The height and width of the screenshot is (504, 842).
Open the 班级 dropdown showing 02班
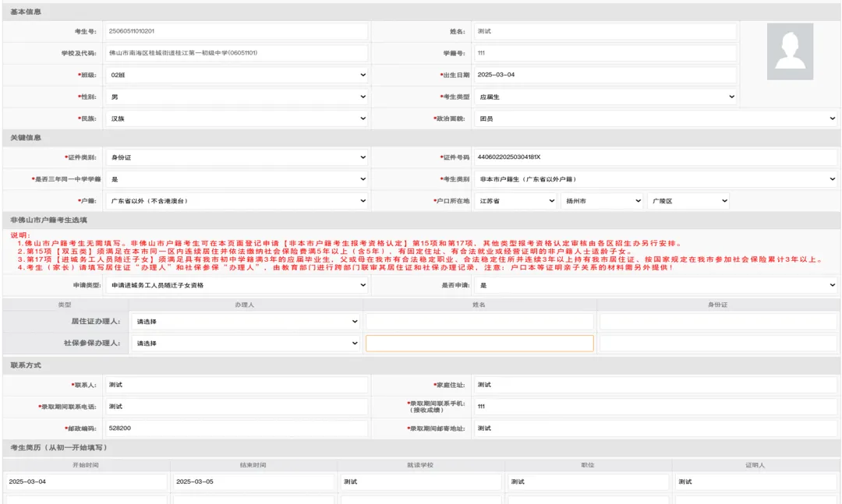(237, 75)
